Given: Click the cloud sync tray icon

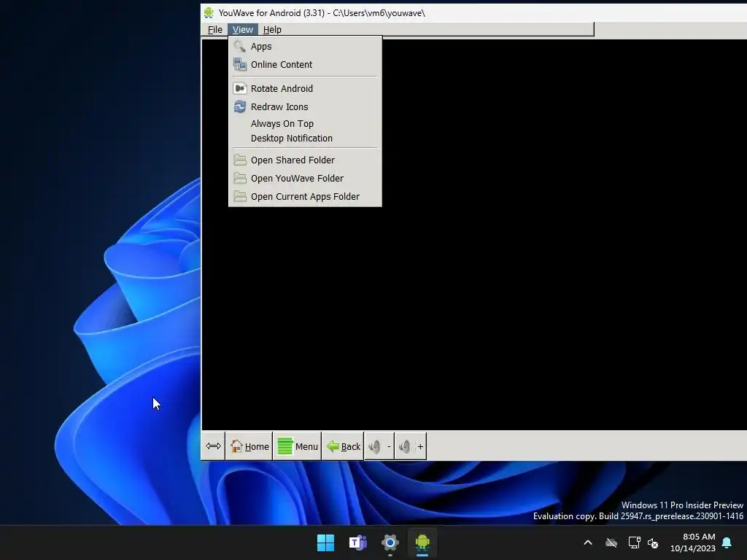Looking at the screenshot, I should tap(611, 542).
